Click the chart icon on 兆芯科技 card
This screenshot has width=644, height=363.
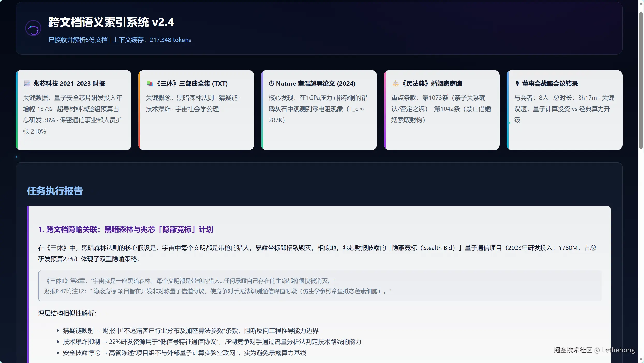[27, 83]
